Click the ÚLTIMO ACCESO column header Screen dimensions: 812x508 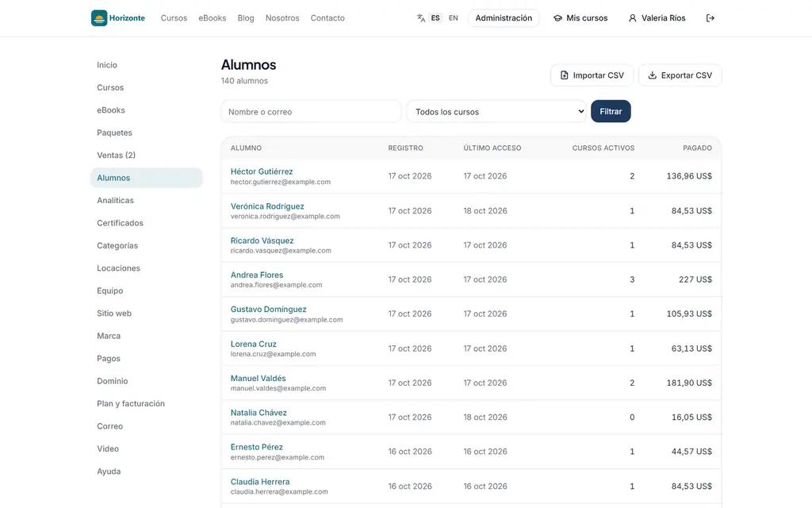pos(492,148)
